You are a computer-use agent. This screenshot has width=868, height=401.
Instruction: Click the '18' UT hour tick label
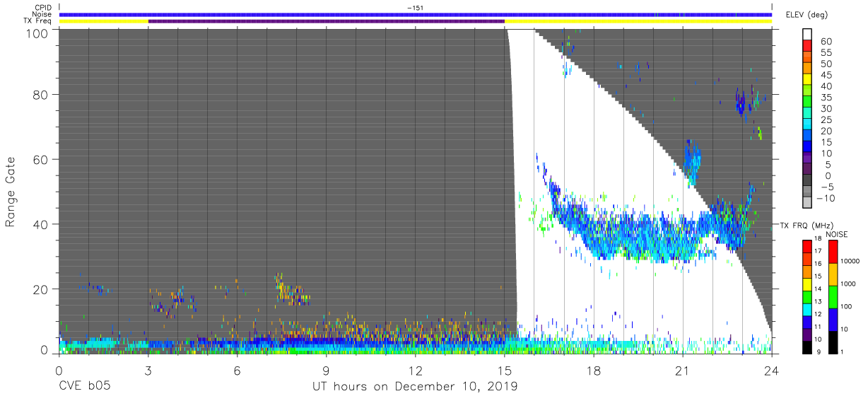click(594, 371)
